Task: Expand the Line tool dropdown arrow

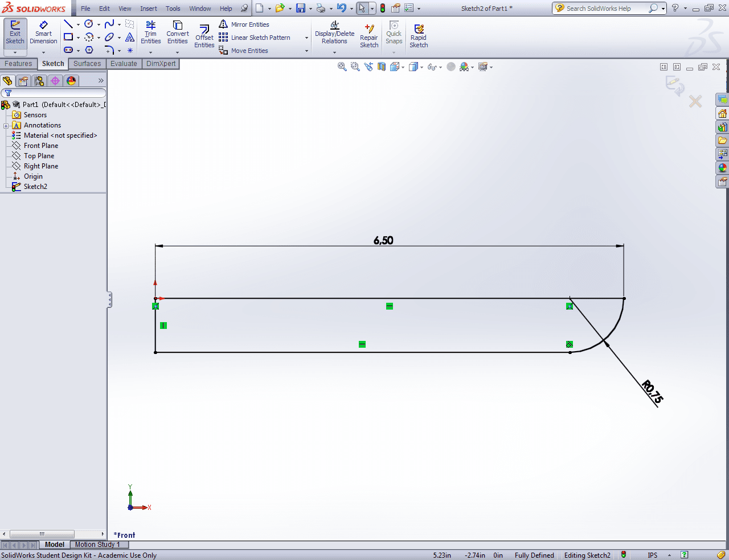Action: [78, 24]
